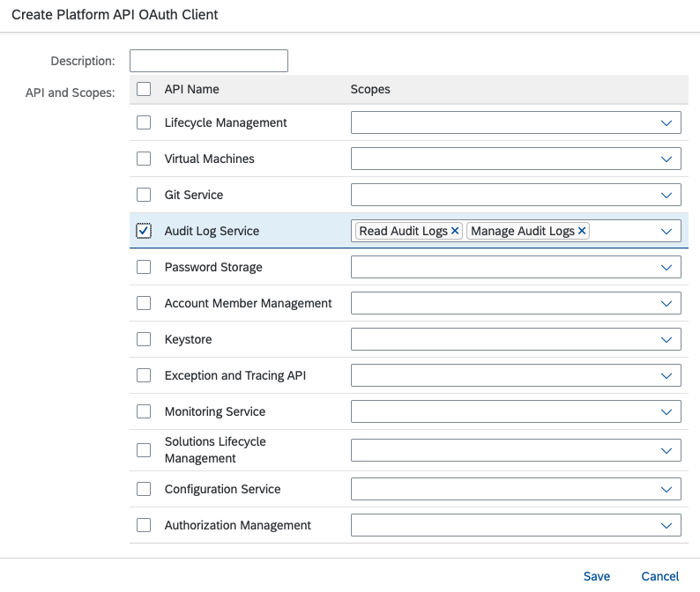Check the Password Storage API

coord(144,267)
